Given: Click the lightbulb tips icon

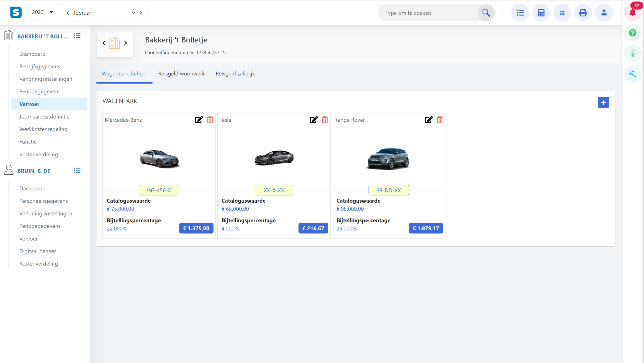Looking at the screenshot, I should pyautogui.click(x=633, y=53).
